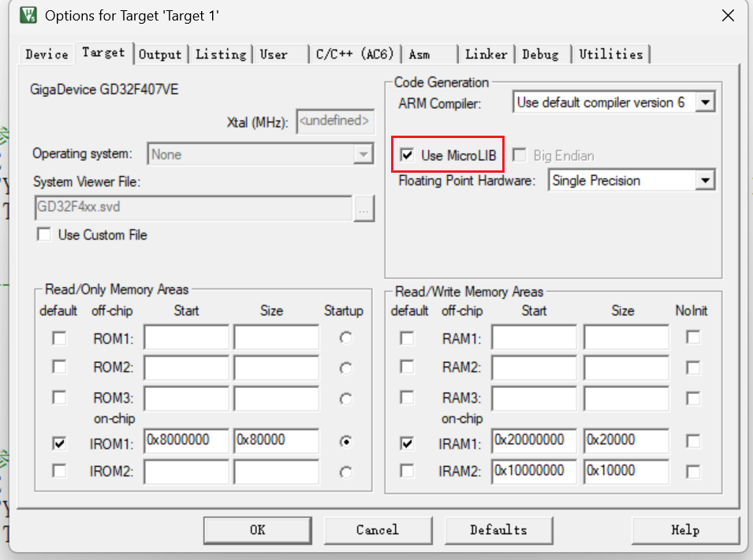Click the ROM1 Start field

pyautogui.click(x=186, y=337)
